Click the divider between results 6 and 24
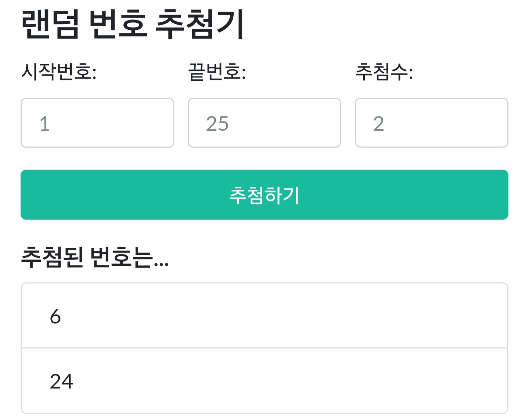This screenshot has width=529, height=420. coord(264,348)
